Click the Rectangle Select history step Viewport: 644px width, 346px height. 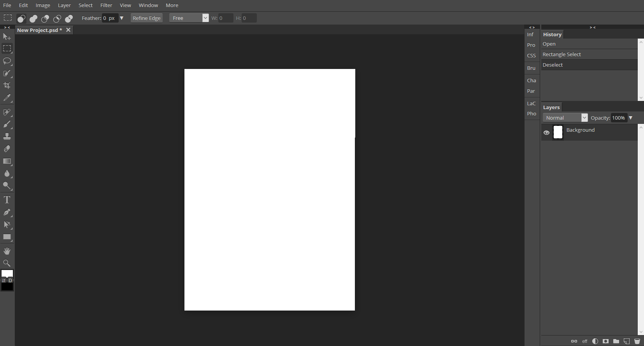coord(562,55)
